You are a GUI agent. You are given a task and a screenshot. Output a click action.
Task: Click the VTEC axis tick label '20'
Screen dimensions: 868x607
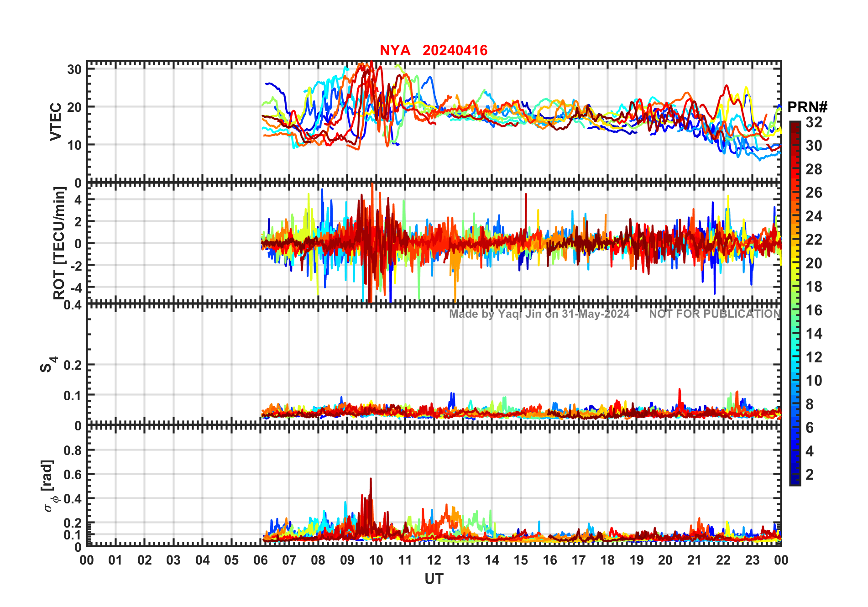(74, 107)
